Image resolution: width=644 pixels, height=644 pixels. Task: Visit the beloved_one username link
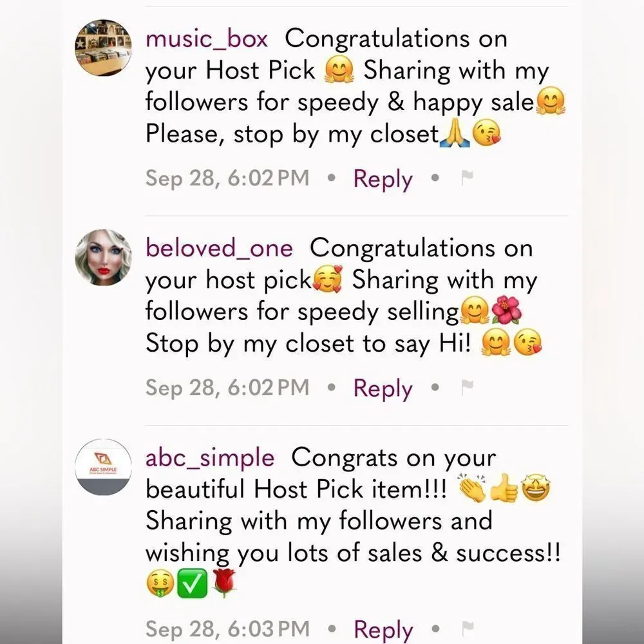click(x=220, y=249)
